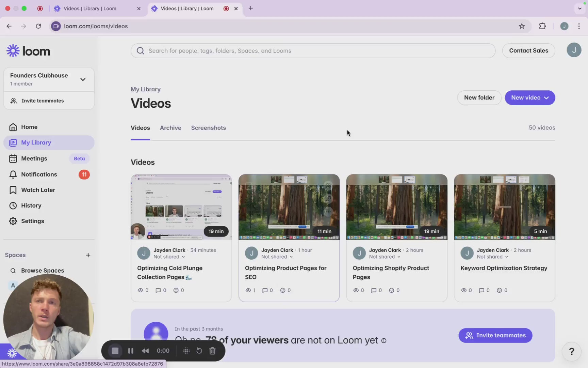
Task: Add a new Space with plus icon
Action: click(88, 255)
